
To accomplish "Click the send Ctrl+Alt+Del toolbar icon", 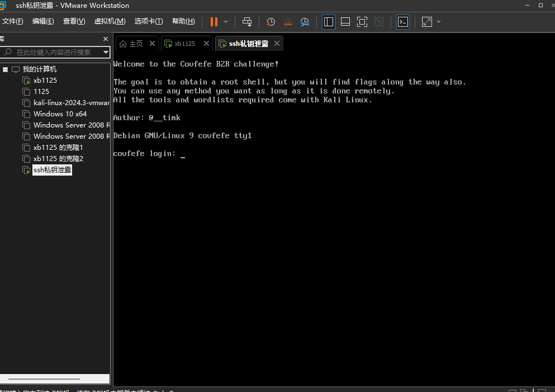I will pyautogui.click(x=247, y=22).
